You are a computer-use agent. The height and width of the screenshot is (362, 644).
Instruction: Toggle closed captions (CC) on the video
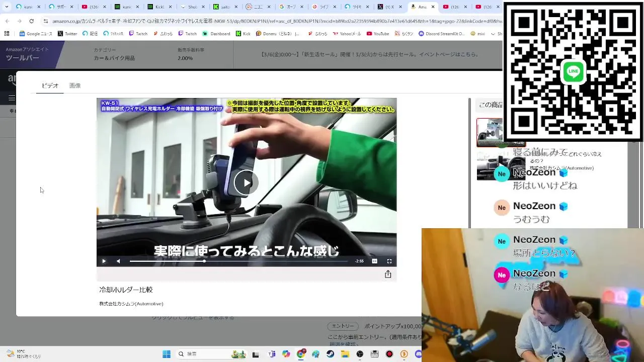(x=374, y=261)
